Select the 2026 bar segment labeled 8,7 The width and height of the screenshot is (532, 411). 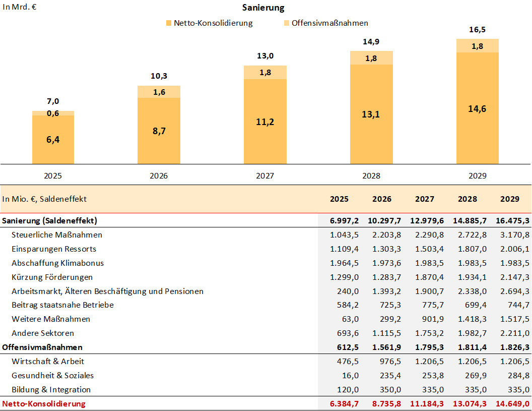point(159,131)
